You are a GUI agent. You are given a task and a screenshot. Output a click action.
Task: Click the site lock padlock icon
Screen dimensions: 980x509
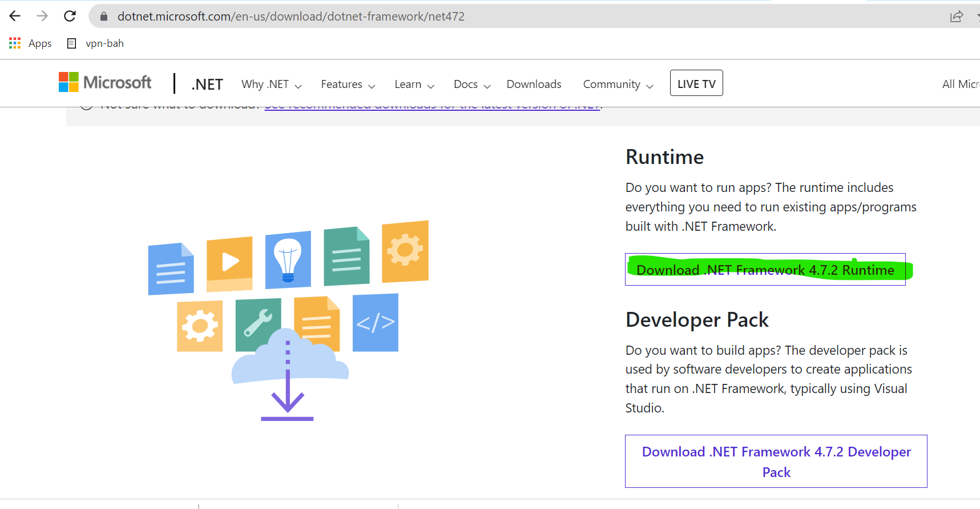tap(104, 17)
